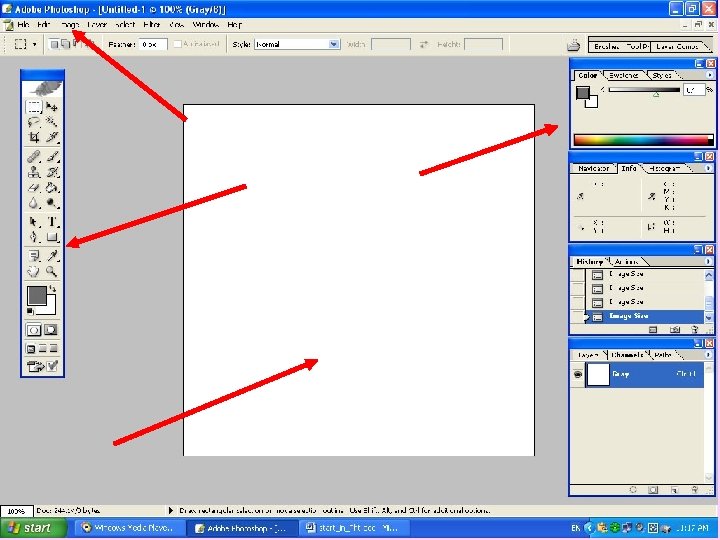Select the Dodge tool
Screen dimensions: 720x540
52,202
